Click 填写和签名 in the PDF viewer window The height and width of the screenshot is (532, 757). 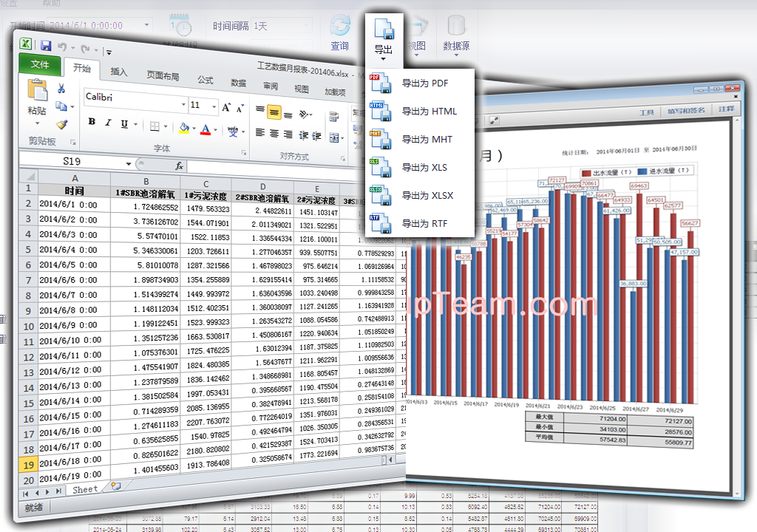tap(686, 111)
